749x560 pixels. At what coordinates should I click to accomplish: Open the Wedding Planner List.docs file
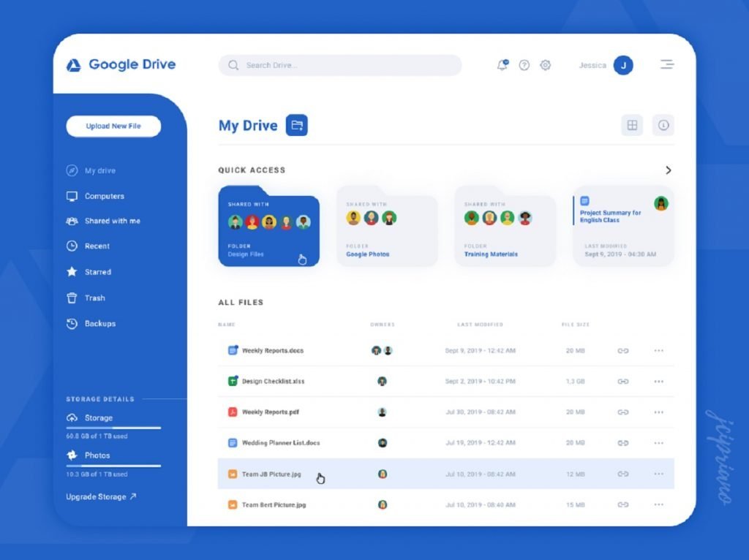pos(445,443)
